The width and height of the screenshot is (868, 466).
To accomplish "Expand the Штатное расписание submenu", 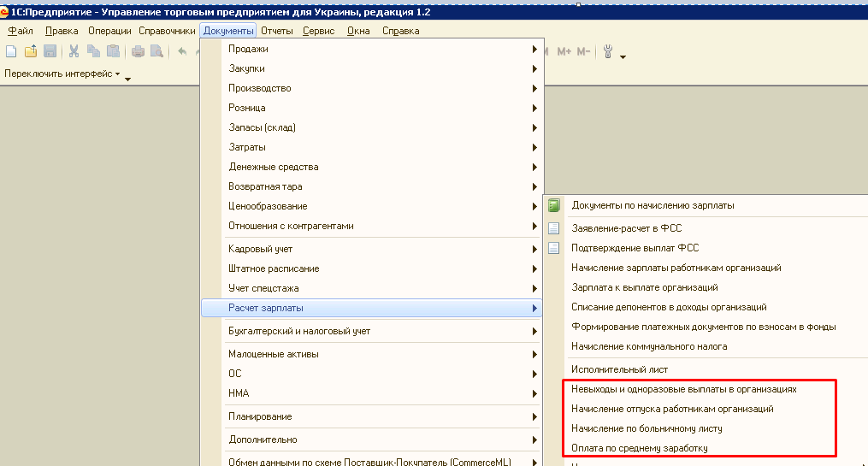I will [x=372, y=269].
